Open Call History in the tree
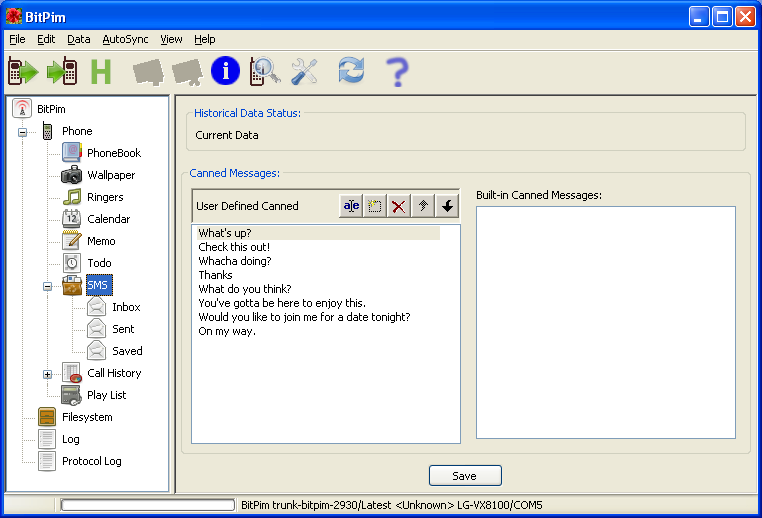 [x=114, y=373]
